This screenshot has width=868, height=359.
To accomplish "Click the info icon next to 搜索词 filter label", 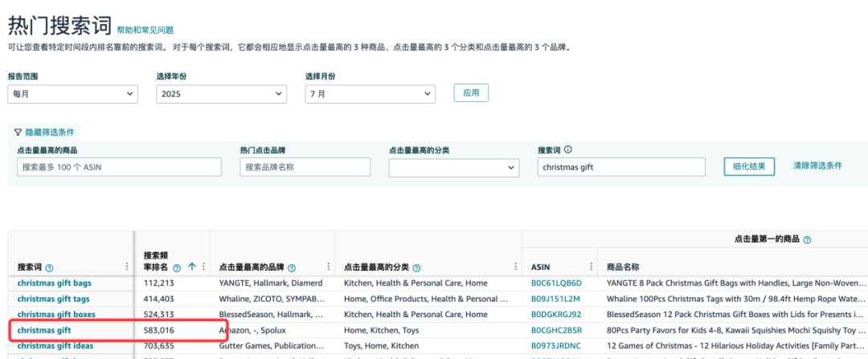I will coord(568,149).
